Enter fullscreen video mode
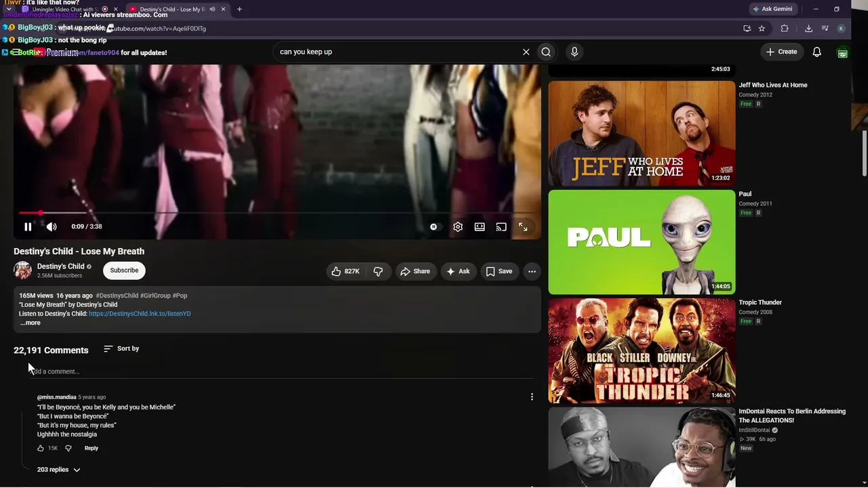Screen dimensions: 868x488 click(x=523, y=227)
